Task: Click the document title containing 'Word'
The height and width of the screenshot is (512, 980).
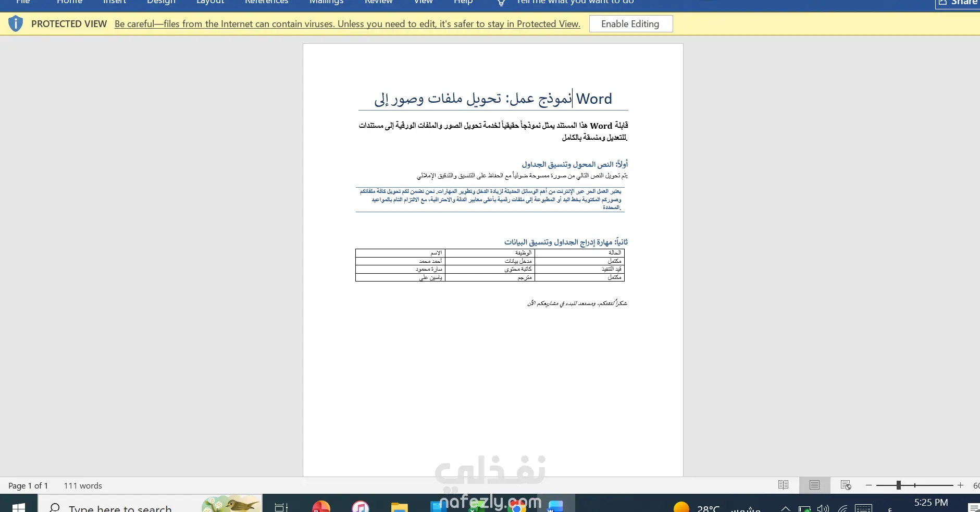Action: pos(493,99)
